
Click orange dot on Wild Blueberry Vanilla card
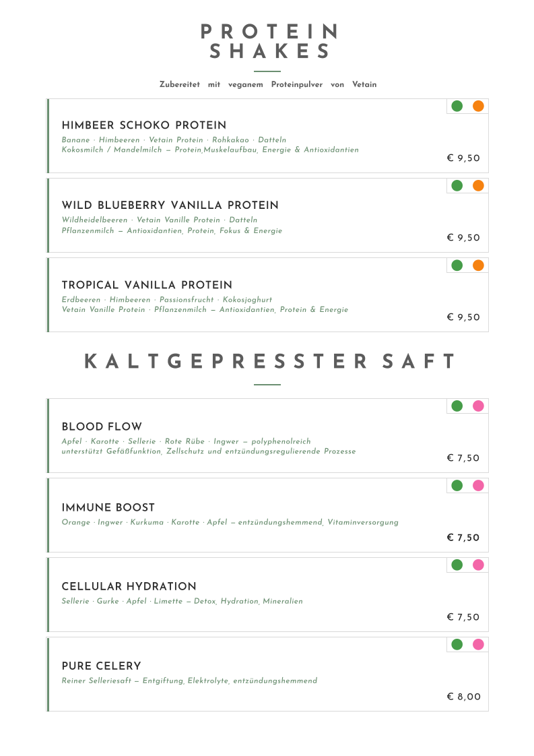pyautogui.click(x=478, y=185)
